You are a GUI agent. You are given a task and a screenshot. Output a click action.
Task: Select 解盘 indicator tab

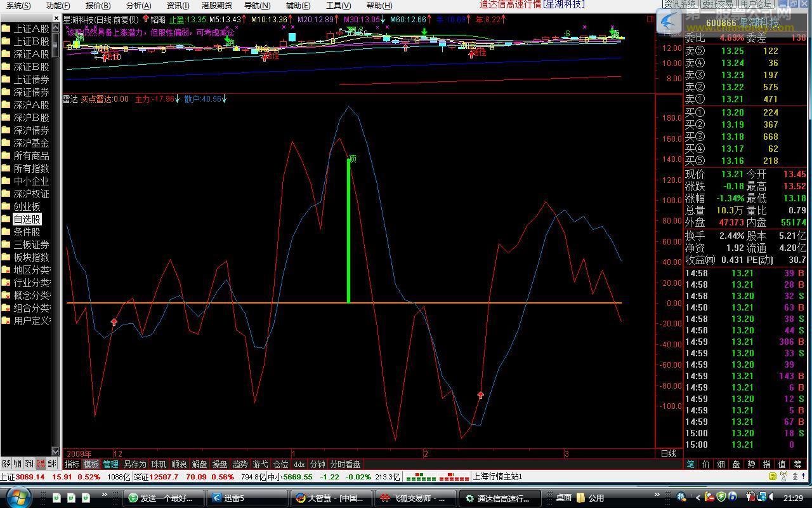click(x=199, y=464)
